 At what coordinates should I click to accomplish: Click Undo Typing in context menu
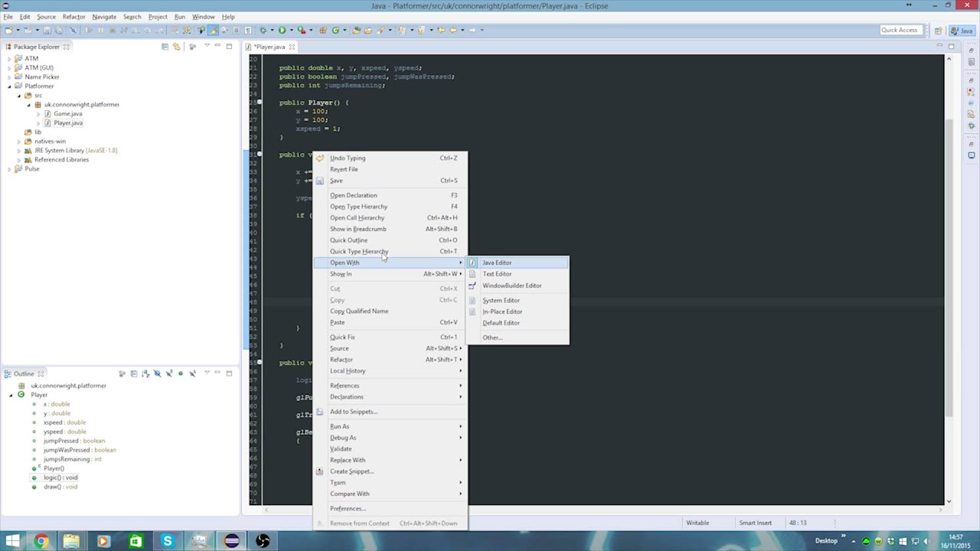point(390,158)
